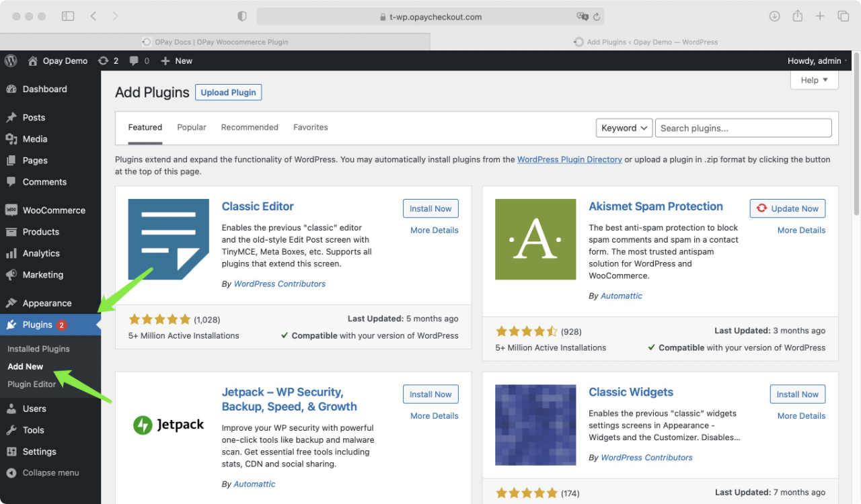This screenshot has height=504, width=861.
Task: Install the Jetpack plugin
Action: 430,394
